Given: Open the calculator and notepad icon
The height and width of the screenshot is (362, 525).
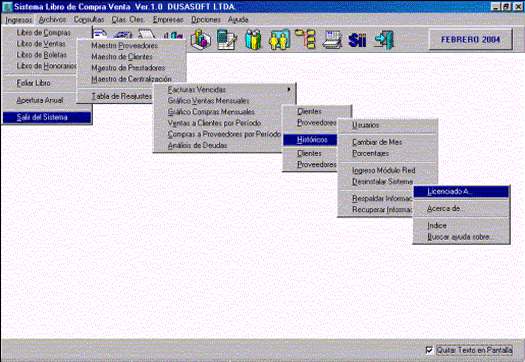Looking at the screenshot, I should click(227, 40).
